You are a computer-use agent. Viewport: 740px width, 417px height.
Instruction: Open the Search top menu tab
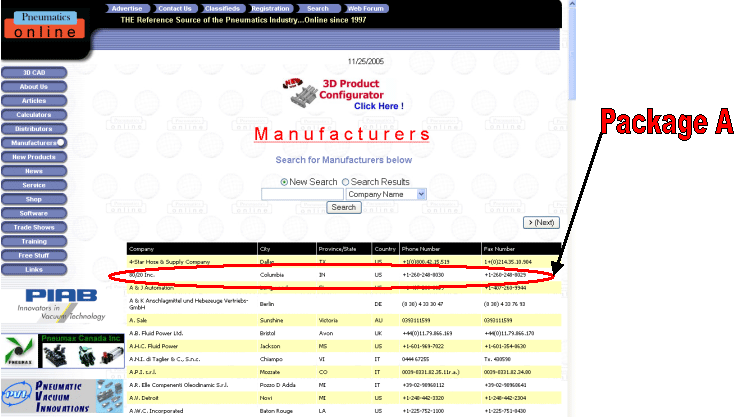318,8
